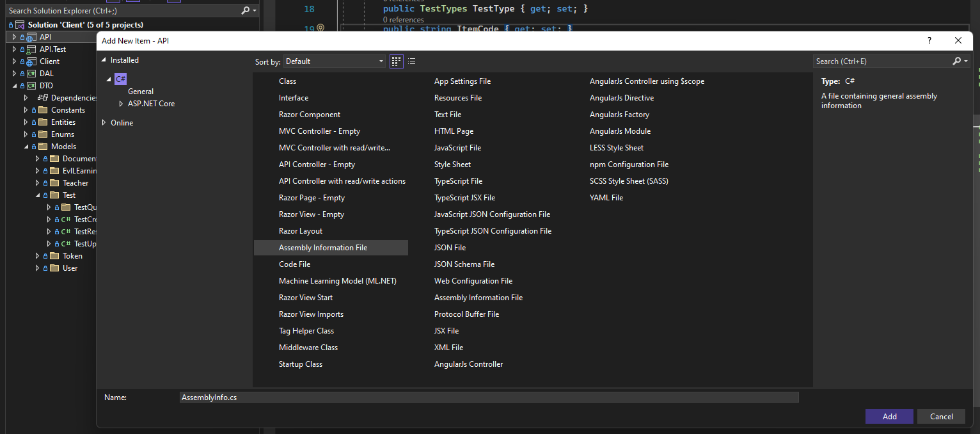Image resolution: width=980 pixels, height=434 pixels.
Task: Click the API.Test project icon
Action: click(31, 49)
